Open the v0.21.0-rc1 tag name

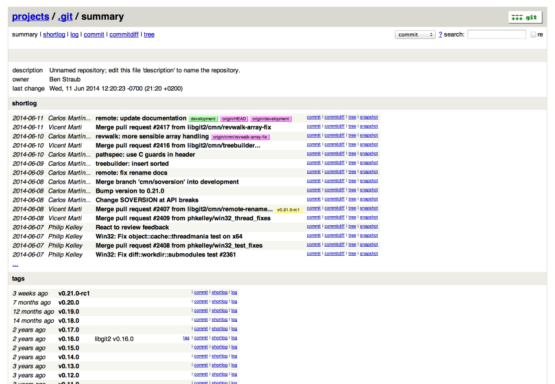tap(74, 293)
